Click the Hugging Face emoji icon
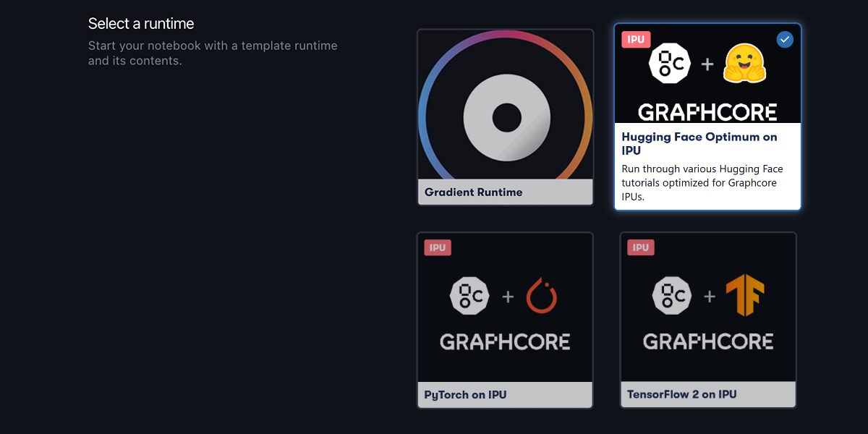Viewport: 868px width, 434px height. (x=746, y=64)
